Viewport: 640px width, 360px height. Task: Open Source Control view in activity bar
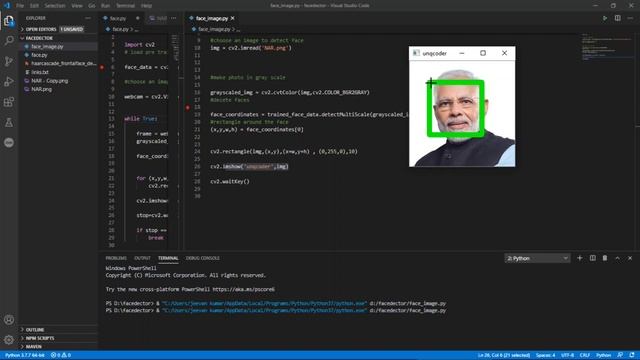pyautogui.click(x=9, y=61)
